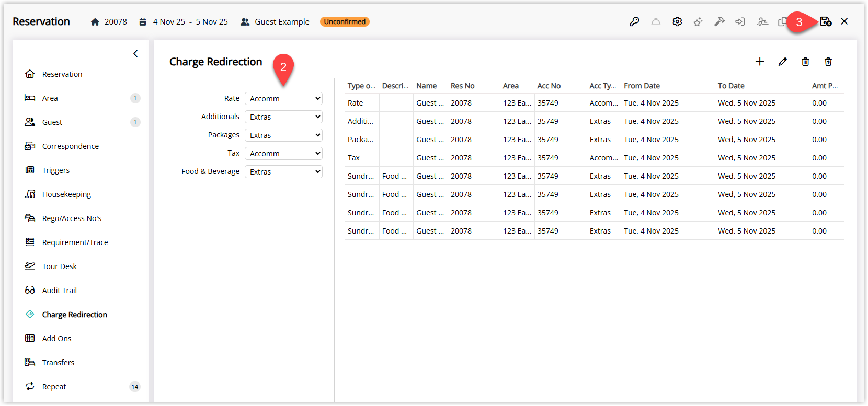Click reservation number 20078 in header
Screen dimensions: 868x406
(x=116, y=22)
